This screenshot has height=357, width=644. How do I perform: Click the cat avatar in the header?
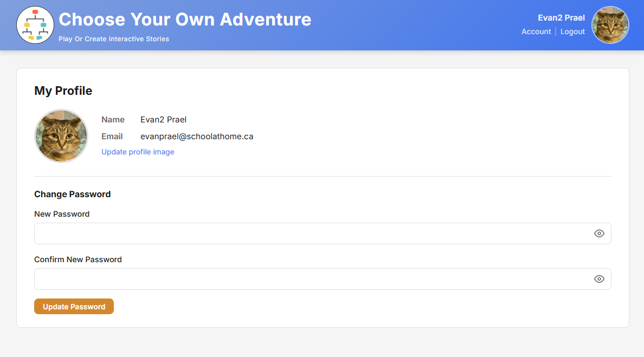click(610, 24)
